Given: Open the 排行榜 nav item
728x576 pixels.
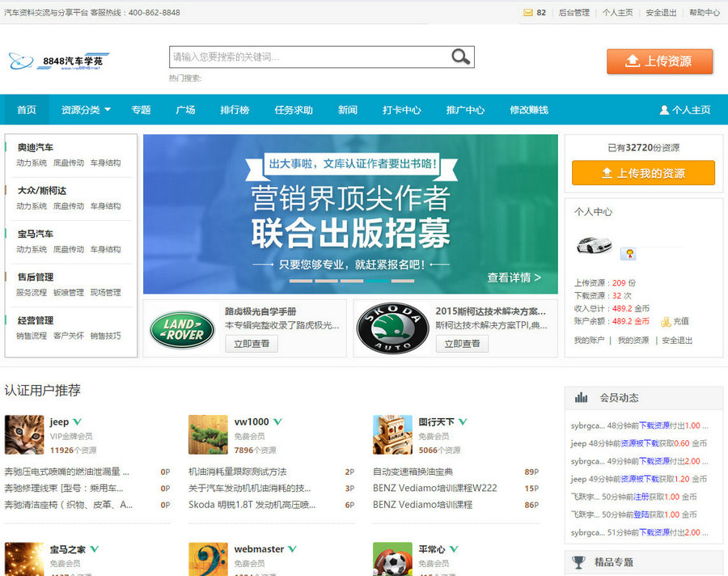Looking at the screenshot, I should tap(235, 110).
